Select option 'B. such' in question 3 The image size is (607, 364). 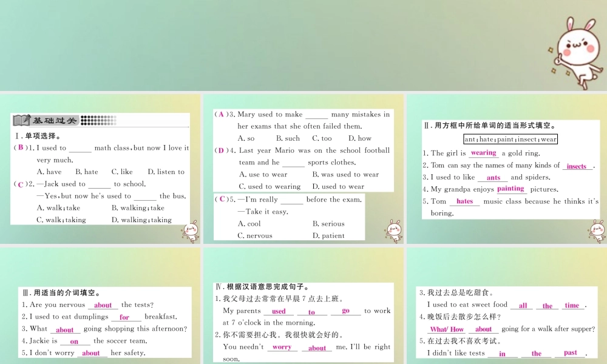coord(288,138)
